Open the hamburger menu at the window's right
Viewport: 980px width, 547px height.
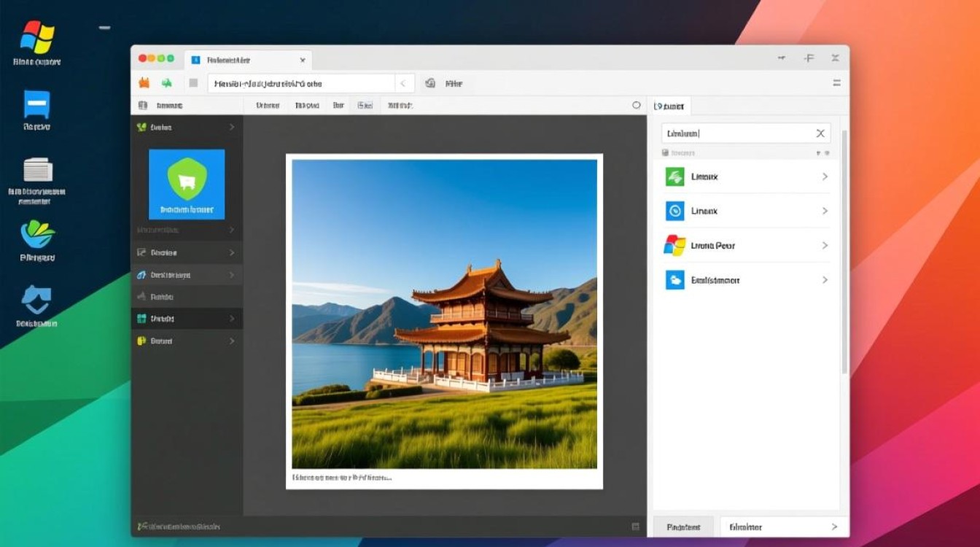click(836, 83)
